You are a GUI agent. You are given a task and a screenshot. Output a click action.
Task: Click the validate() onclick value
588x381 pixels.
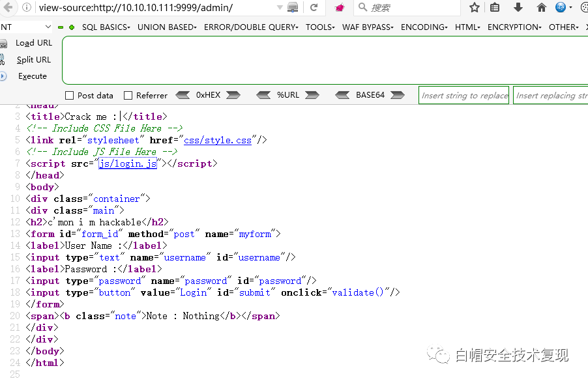[358, 292]
